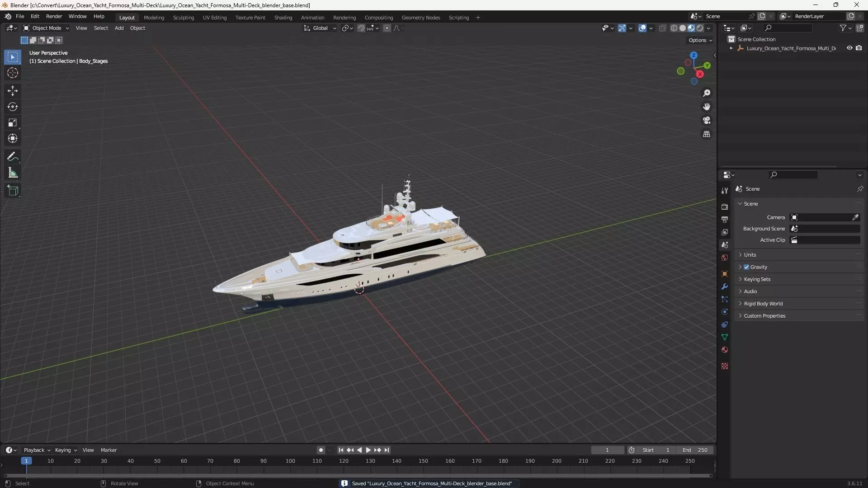Open the Material properties tab
Viewport: 868px width, 488px height.
click(x=725, y=350)
